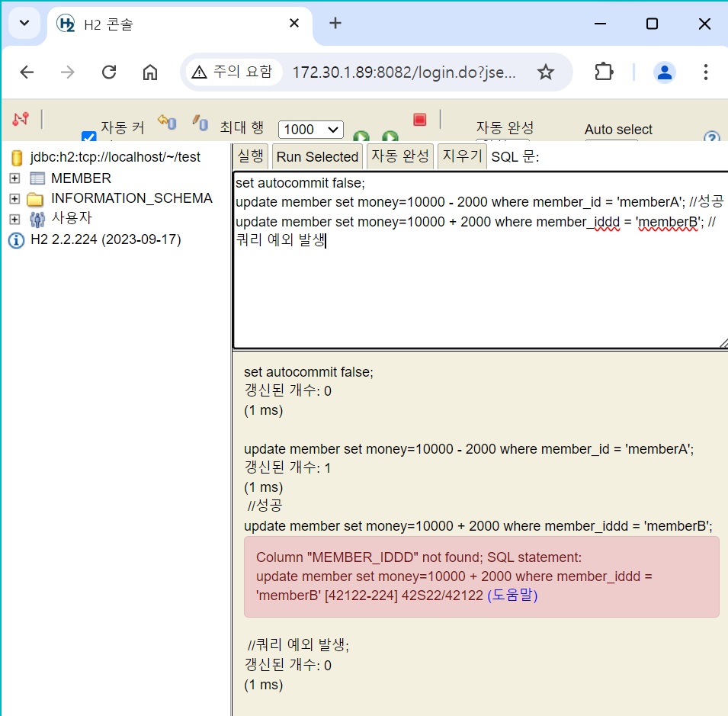Image resolution: width=728 pixels, height=716 pixels.
Task: Expand the 사용자 node
Action: 14,219
